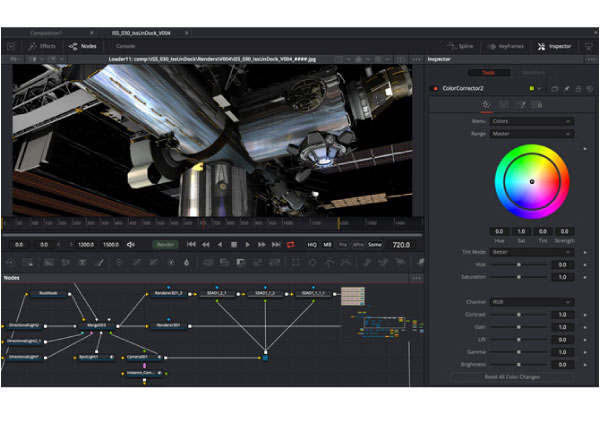Open the Keyframes editor panel
Image resolution: width=600 pixels, height=430 pixels.
[505, 46]
